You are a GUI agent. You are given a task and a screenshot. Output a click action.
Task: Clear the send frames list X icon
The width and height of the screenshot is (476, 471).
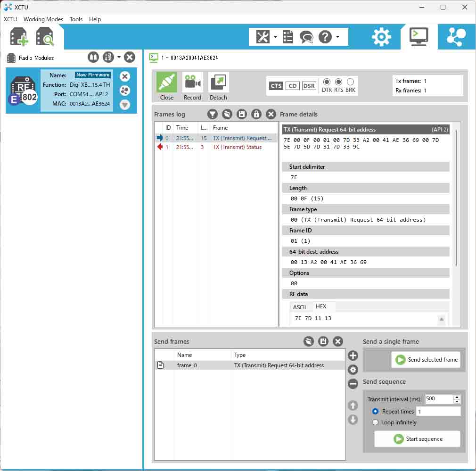tap(337, 341)
